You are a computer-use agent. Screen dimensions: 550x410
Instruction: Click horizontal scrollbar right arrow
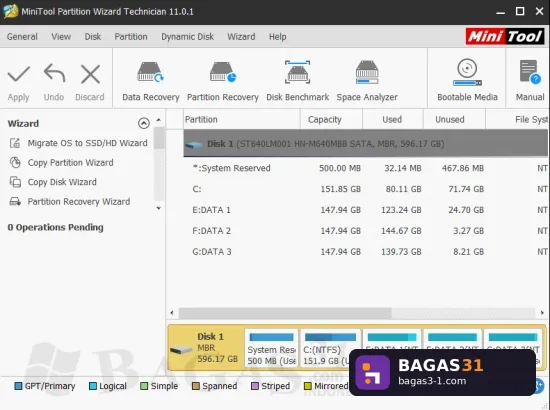click(x=542, y=312)
